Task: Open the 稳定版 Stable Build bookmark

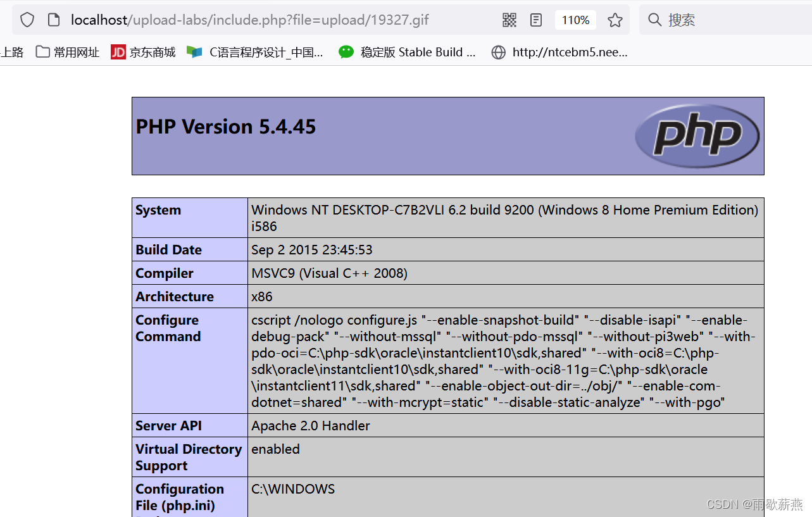Action: tap(407, 53)
